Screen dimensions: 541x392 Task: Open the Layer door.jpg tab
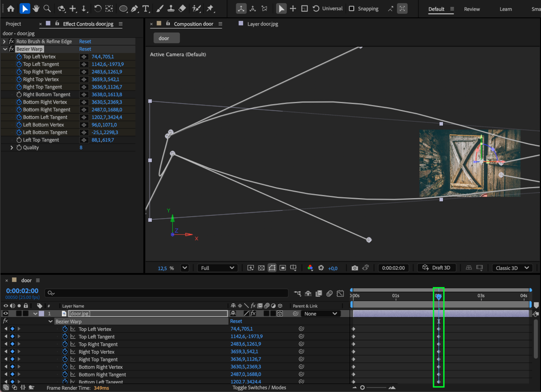[262, 24]
